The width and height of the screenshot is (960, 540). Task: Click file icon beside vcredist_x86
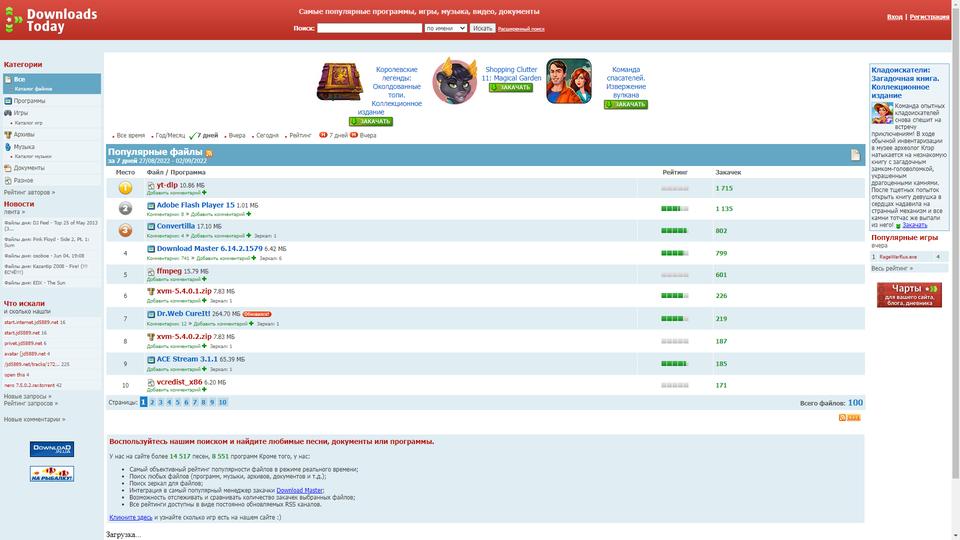click(151, 383)
